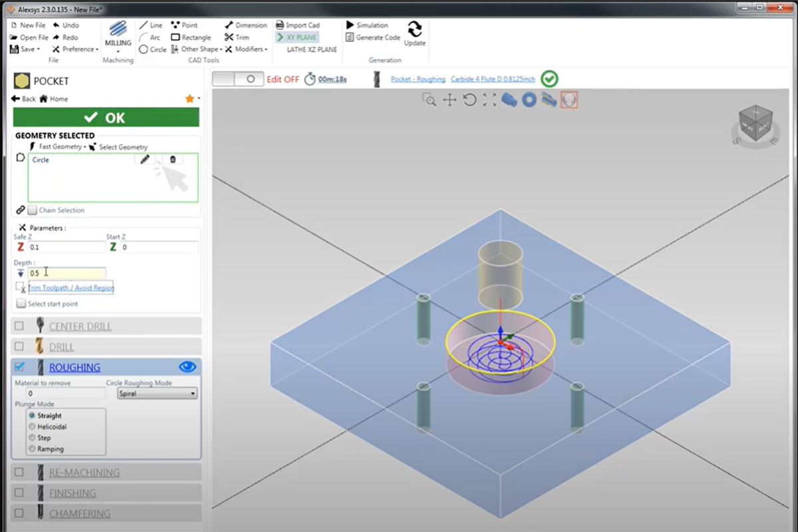Delete Circle geometry with trash icon
The image size is (798, 532).
173,160
